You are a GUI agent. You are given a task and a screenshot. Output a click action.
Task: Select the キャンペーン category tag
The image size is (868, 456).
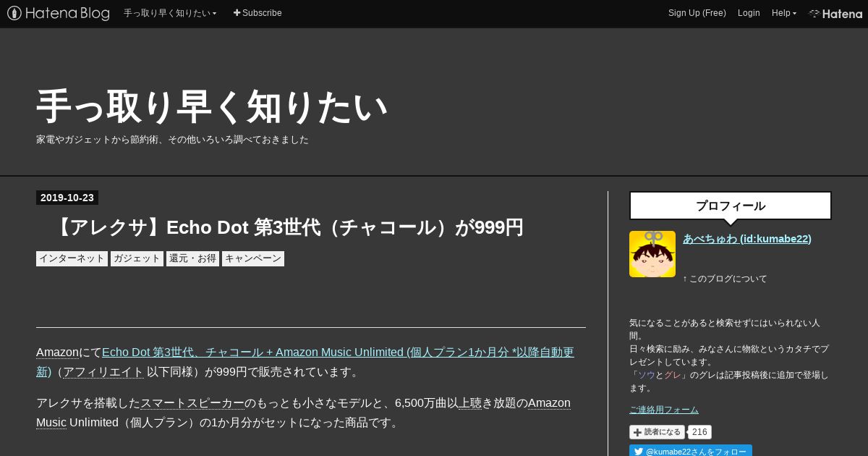click(x=253, y=258)
